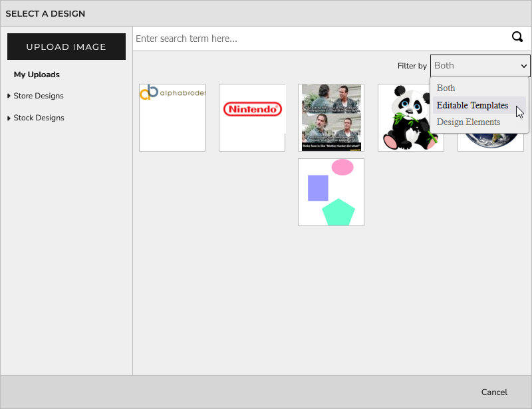Click the UPLOAD IMAGE button
Image resolution: width=532 pixels, height=409 pixels.
coord(66,47)
